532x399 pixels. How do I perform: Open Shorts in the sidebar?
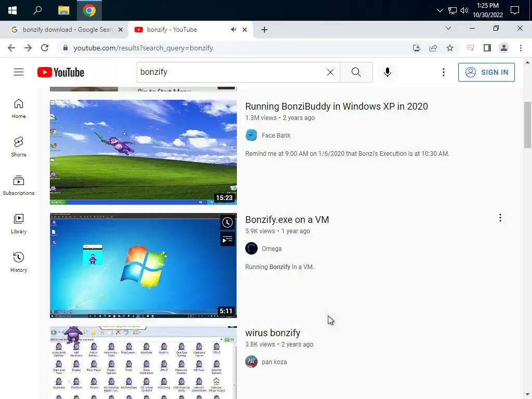19,147
